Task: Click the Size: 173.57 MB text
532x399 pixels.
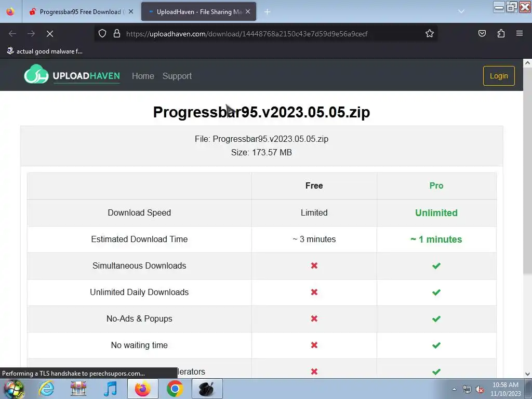Action: pyautogui.click(x=262, y=152)
